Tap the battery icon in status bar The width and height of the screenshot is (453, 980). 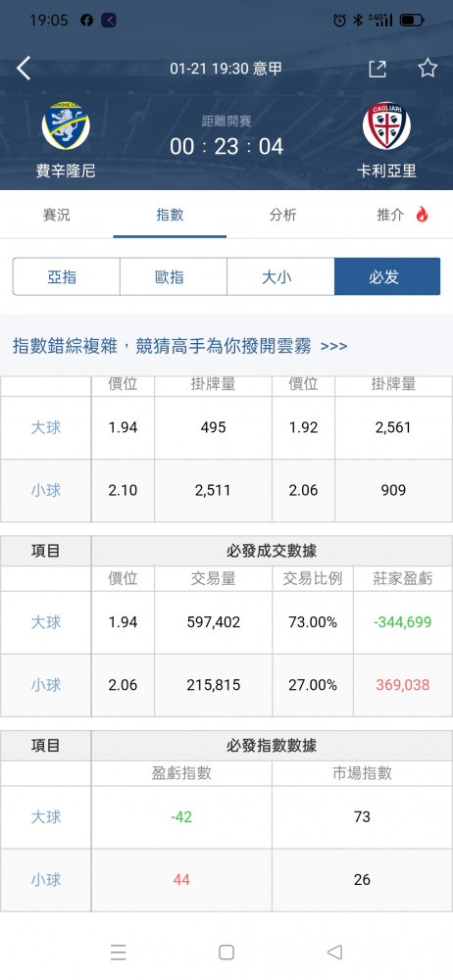[x=412, y=21]
